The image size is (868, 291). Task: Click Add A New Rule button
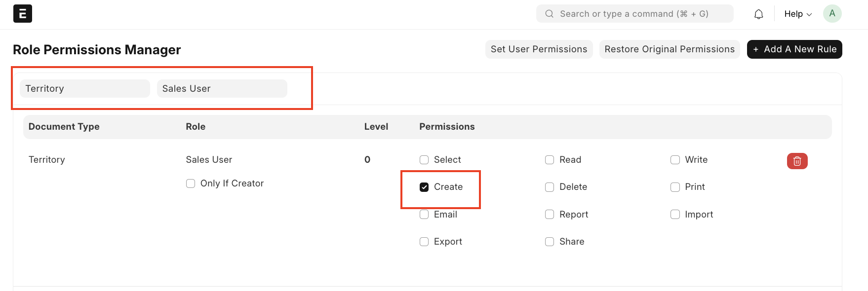tap(794, 49)
